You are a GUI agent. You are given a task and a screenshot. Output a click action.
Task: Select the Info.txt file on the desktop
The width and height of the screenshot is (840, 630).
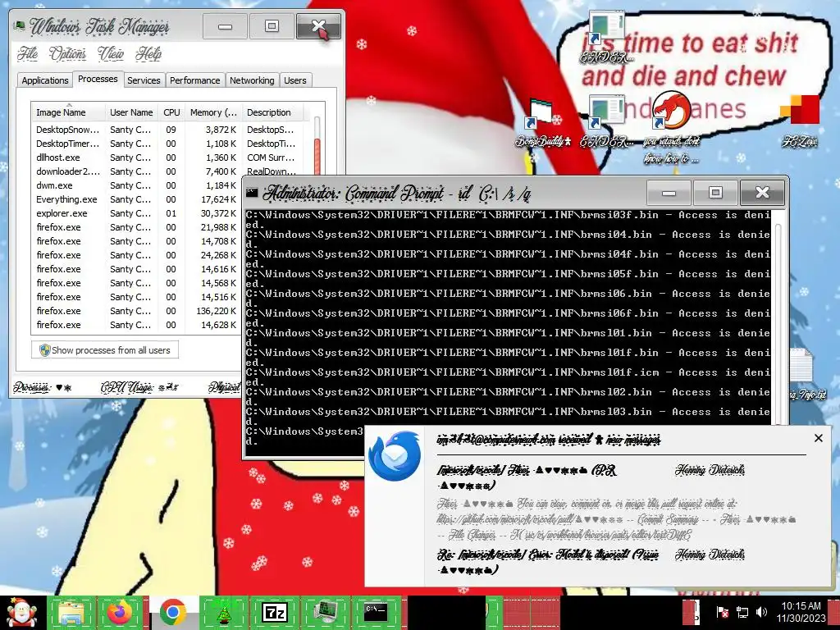click(804, 375)
